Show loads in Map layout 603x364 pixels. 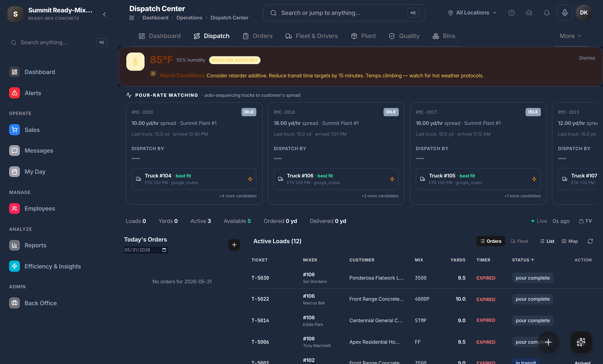click(x=570, y=241)
